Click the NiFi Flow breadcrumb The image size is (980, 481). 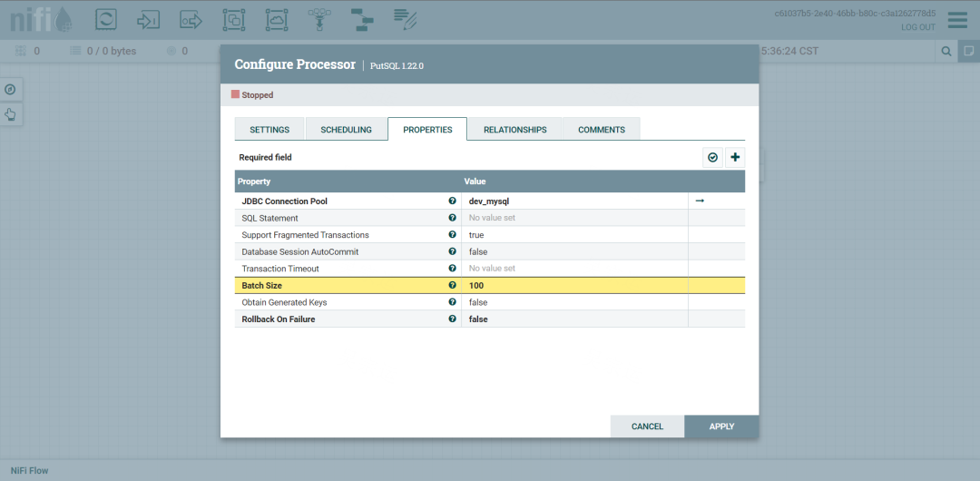(29, 470)
